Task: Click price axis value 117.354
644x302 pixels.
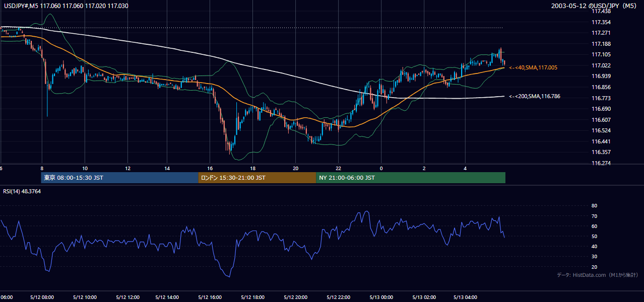Action: click(601, 22)
